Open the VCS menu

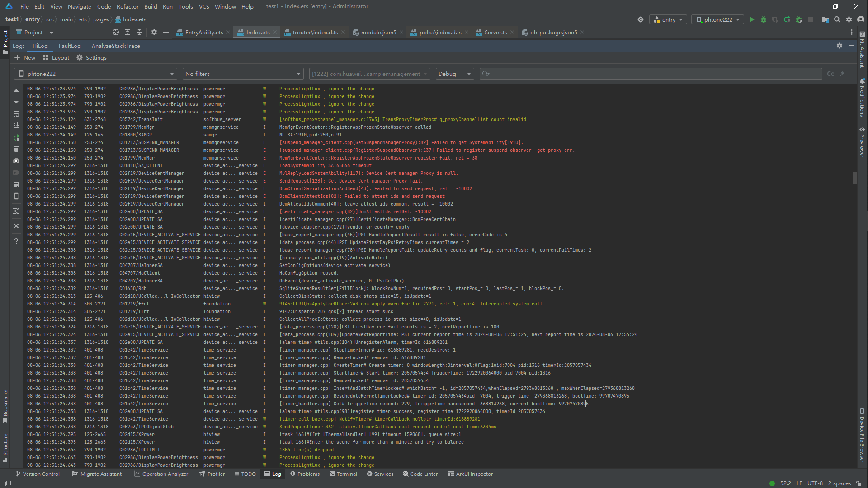pos(204,6)
